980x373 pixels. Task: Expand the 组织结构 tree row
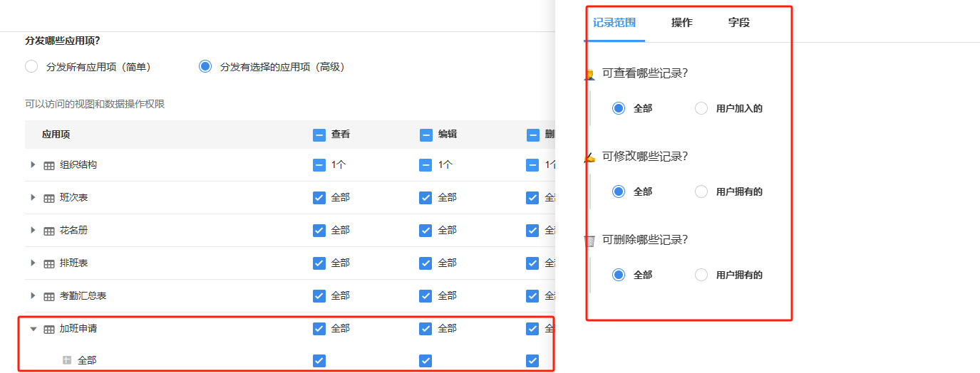click(33, 164)
